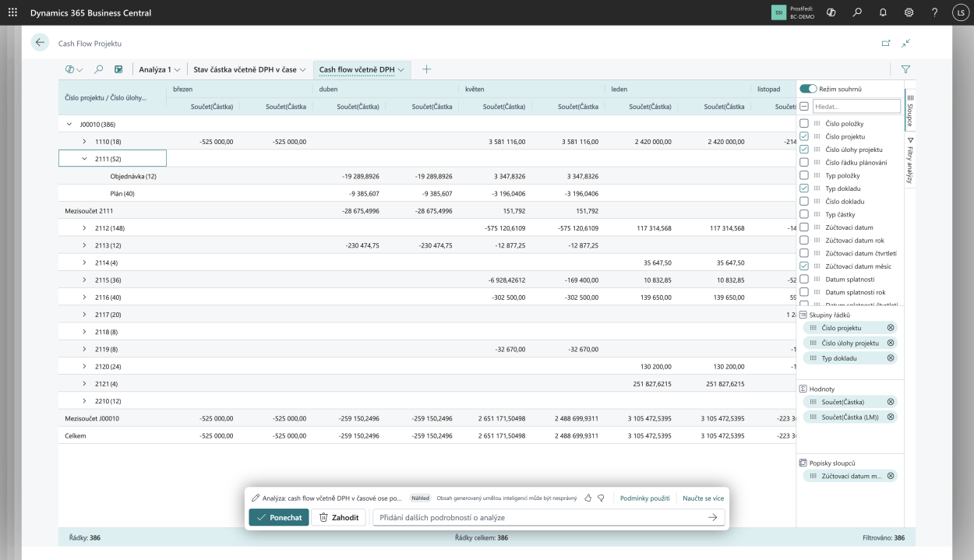974x560 pixels.
Task: Open the Podmínky použití link
Action: click(x=644, y=498)
